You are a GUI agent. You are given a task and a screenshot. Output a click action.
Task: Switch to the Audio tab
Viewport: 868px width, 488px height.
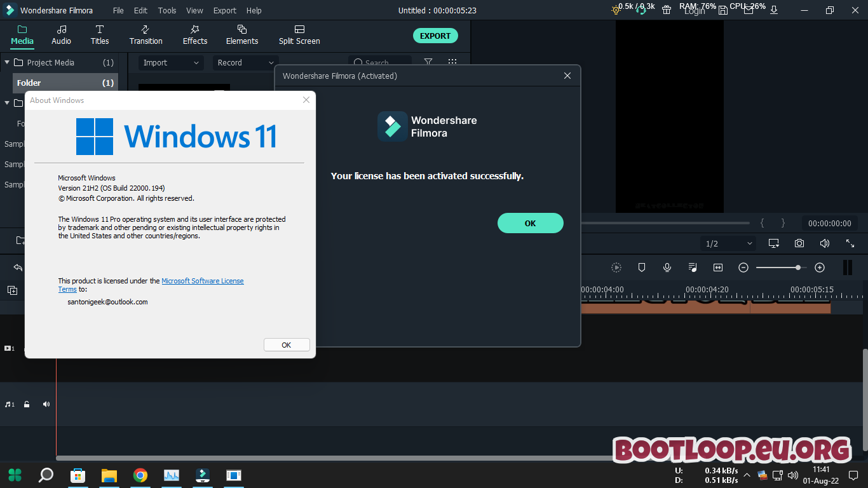tap(61, 36)
